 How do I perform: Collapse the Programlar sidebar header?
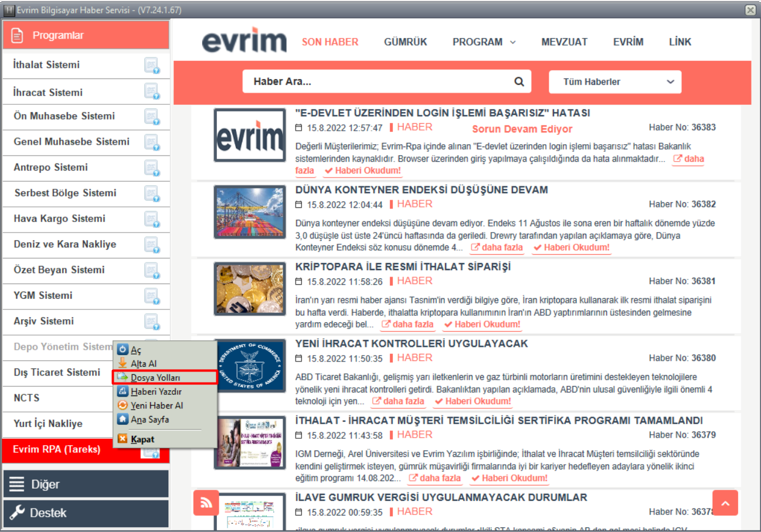click(x=86, y=36)
